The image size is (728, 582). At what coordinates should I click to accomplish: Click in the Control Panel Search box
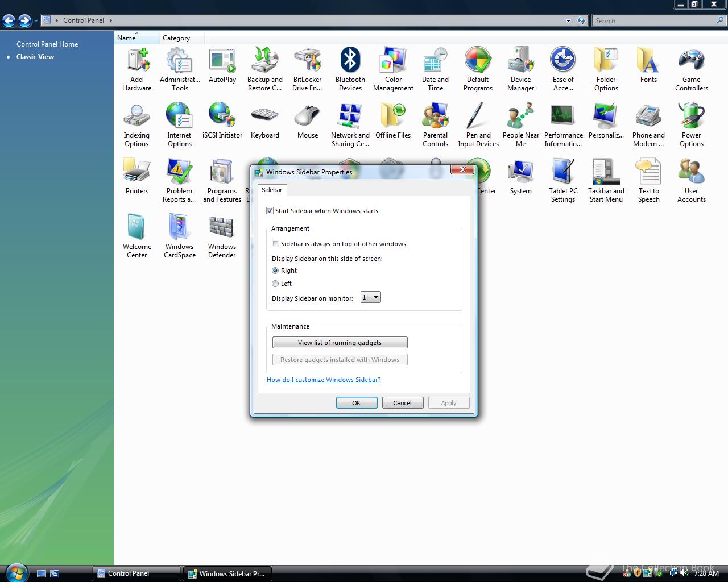pyautogui.click(x=654, y=21)
